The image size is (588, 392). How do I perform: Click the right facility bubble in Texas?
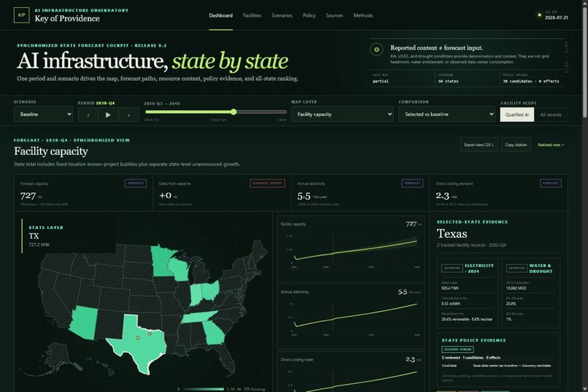point(150,334)
